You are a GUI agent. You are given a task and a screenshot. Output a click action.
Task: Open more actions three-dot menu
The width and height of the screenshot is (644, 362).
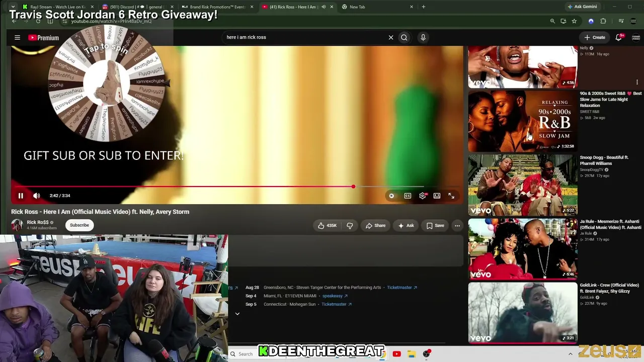tap(457, 226)
